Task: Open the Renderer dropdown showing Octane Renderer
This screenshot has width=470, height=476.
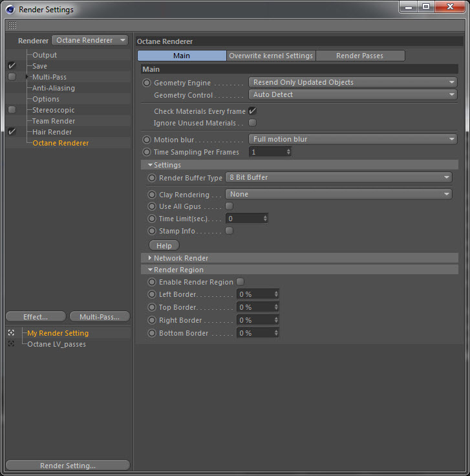Action: coord(90,40)
